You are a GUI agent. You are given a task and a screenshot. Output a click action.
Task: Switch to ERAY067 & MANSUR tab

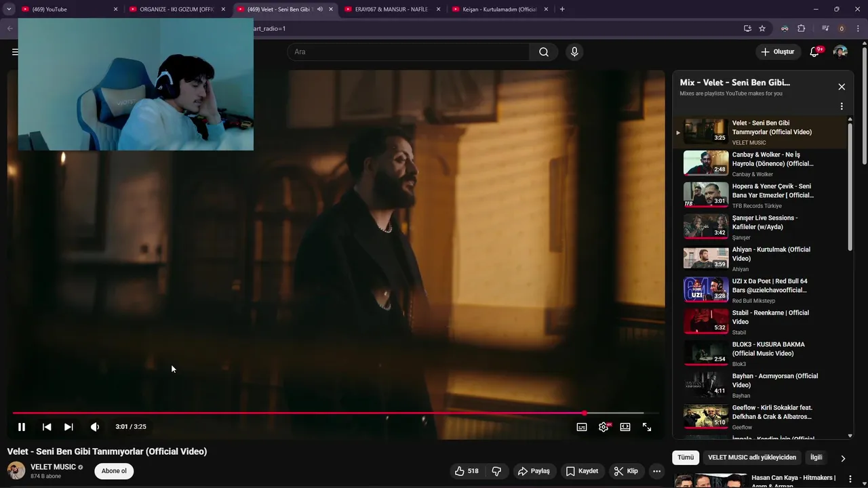coord(392,9)
